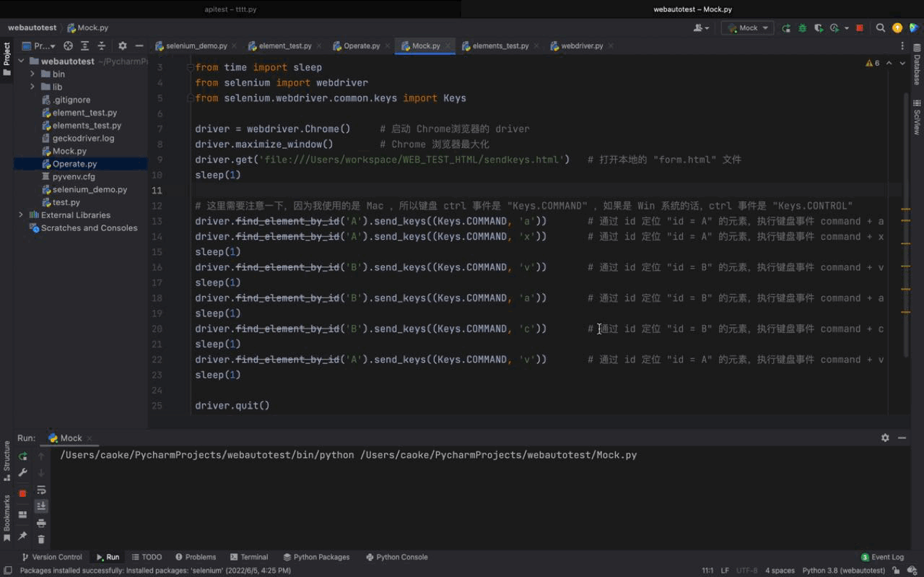Open Python Packages tool window
Viewport: 924px width, 577px height.
point(316,557)
